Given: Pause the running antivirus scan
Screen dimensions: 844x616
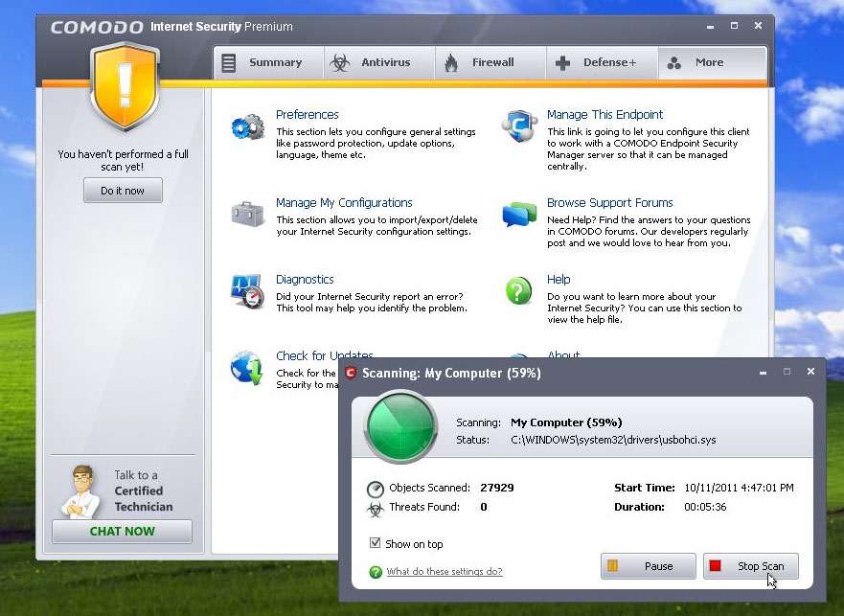Looking at the screenshot, I should click(x=648, y=566).
